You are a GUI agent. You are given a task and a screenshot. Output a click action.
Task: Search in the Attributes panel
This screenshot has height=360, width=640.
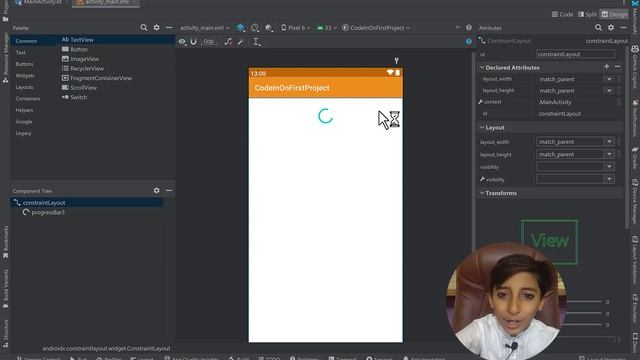point(598,28)
